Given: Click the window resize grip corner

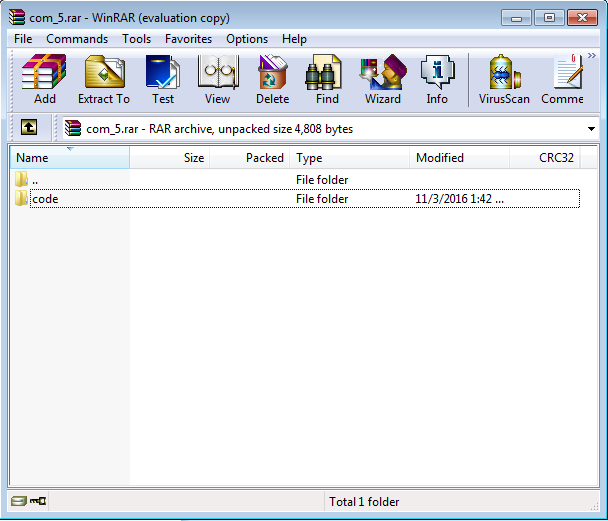Looking at the screenshot, I should [x=594, y=505].
